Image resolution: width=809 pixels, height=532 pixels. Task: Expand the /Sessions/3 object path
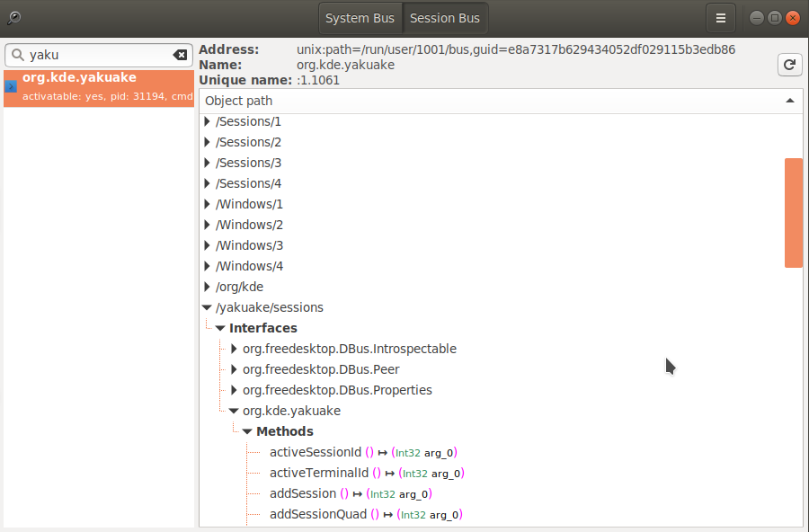pos(207,163)
